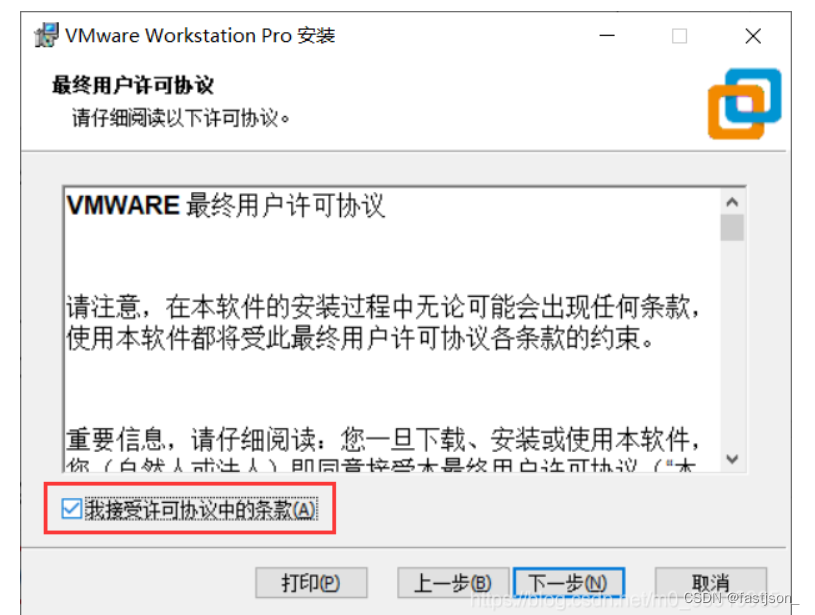This screenshot has height=615, width=815.
Task: Click the license text scroll up arrow
Action: 732,202
